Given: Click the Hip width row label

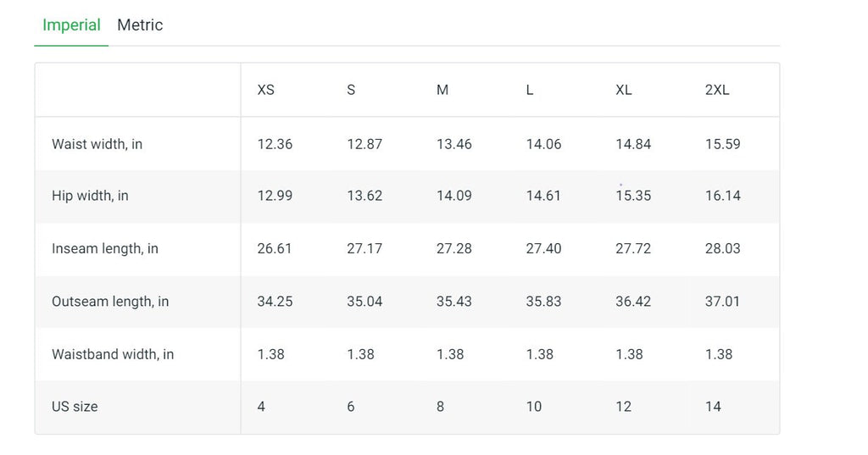Looking at the screenshot, I should (90, 196).
